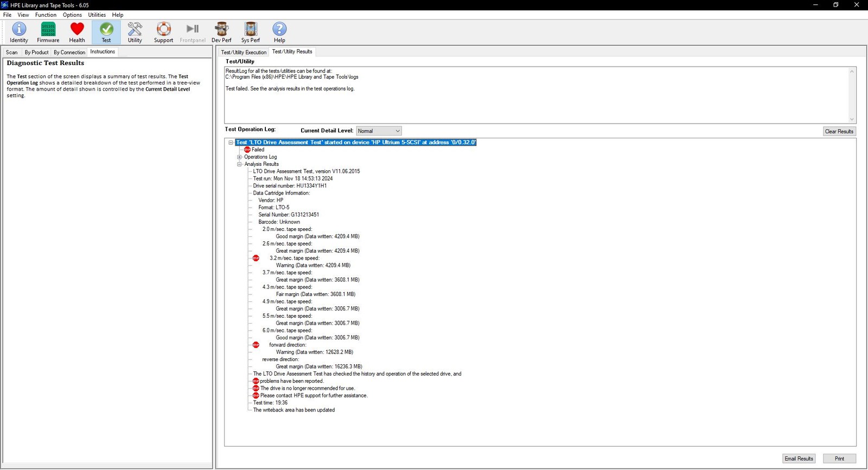The image size is (868, 470).
Task: Click the Print button
Action: point(839,459)
